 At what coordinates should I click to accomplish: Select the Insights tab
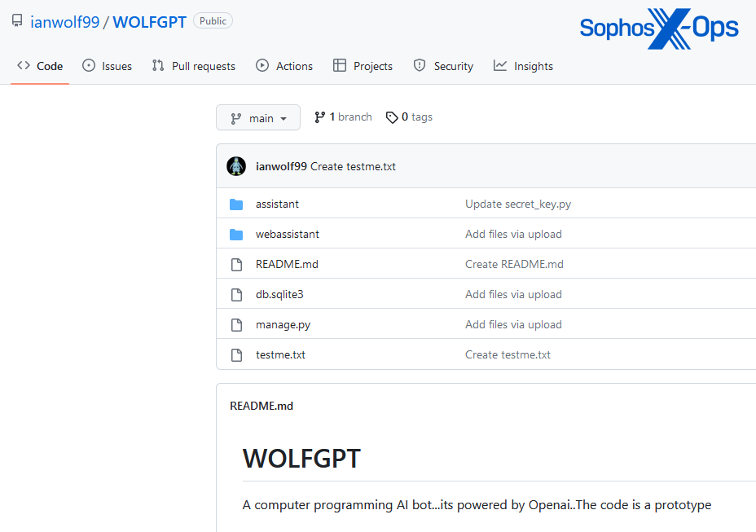click(x=533, y=65)
